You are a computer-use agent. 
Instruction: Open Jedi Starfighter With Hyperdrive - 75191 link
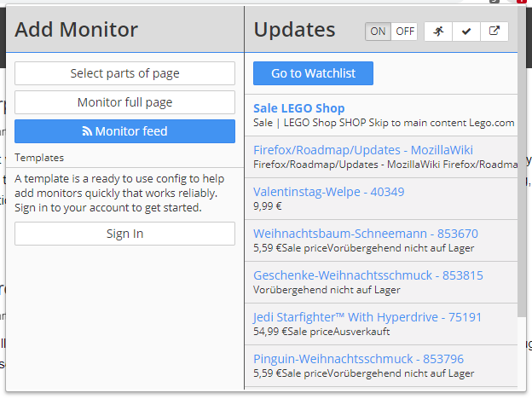pyautogui.click(x=367, y=317)
